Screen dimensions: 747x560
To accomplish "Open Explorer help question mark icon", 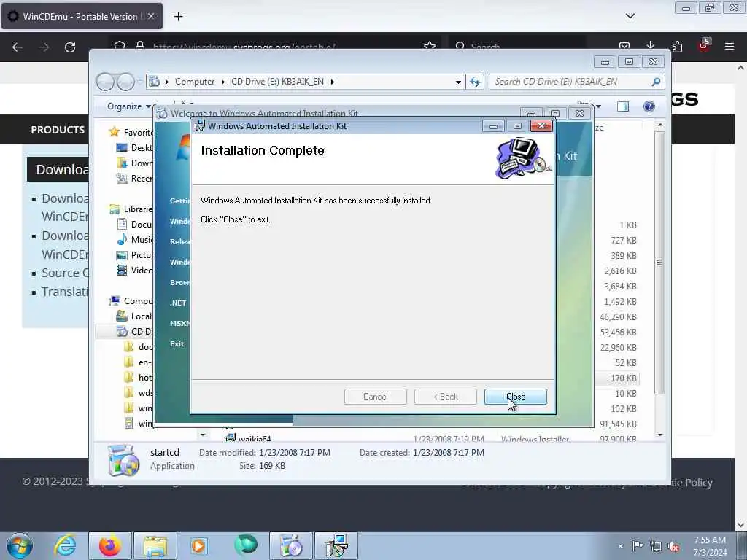I will pos(649,106).
